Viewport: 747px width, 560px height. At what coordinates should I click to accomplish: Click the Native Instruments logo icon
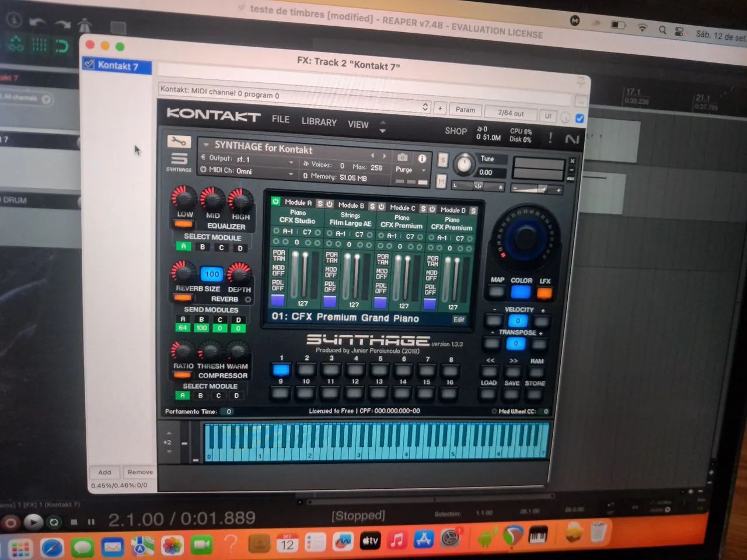[572, 139]
